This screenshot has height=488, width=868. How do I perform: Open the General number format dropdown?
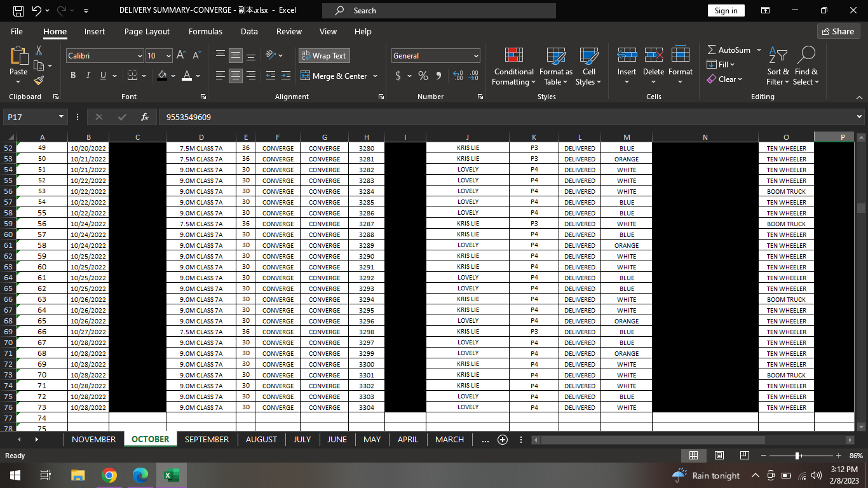click(476, 56)
